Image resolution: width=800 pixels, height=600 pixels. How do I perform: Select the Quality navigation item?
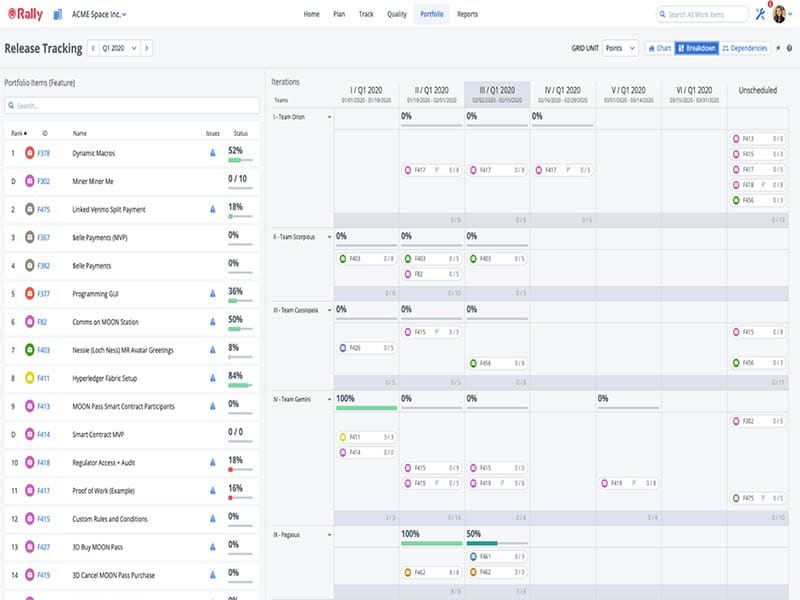coord(398,14)
